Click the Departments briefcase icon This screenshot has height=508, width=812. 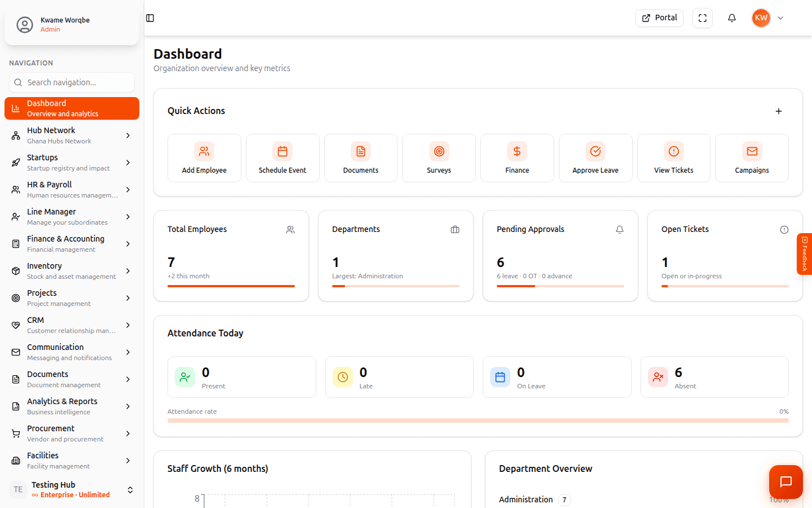tap(455, 230)
